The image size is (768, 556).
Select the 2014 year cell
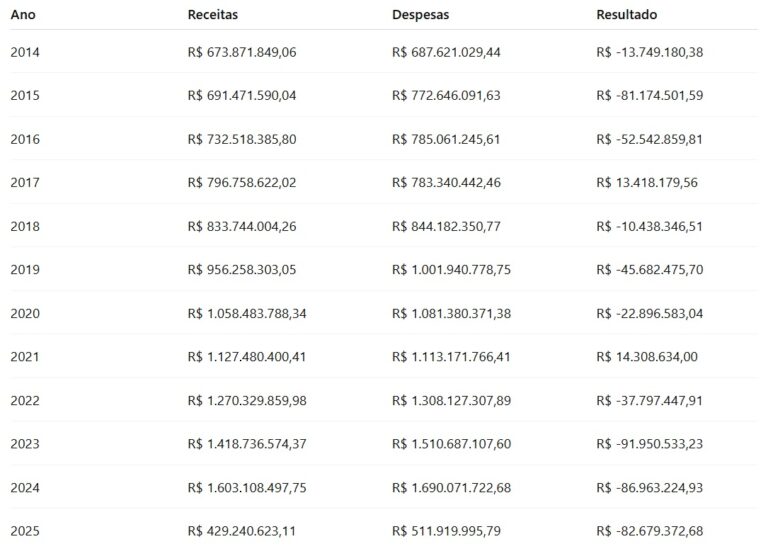(x=25, y=52)
